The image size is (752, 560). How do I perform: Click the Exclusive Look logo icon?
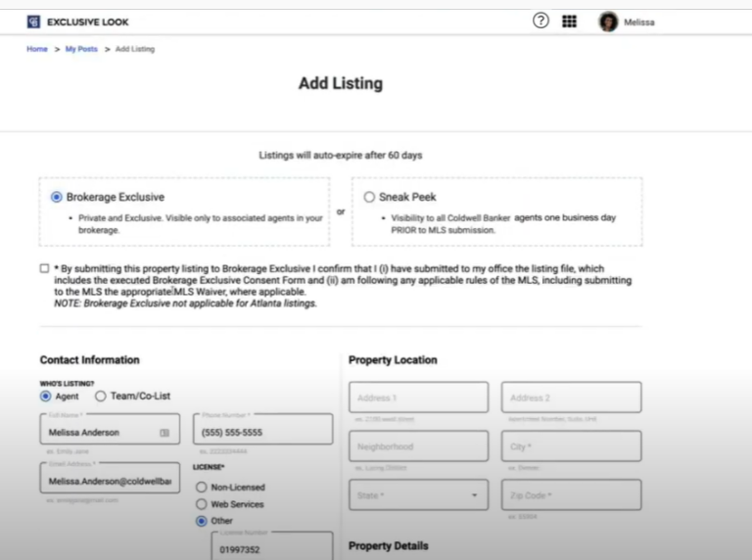pos(33,22)
